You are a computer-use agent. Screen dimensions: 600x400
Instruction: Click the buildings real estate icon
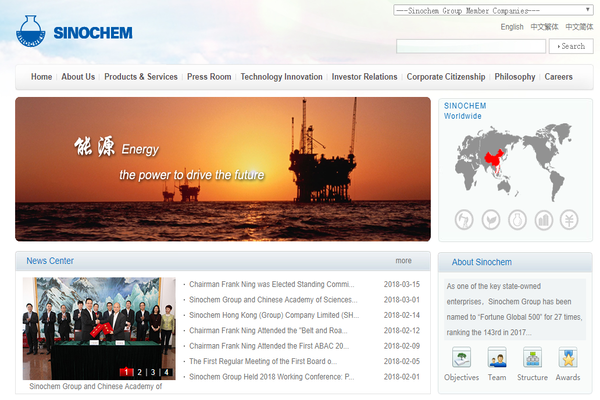543,219
